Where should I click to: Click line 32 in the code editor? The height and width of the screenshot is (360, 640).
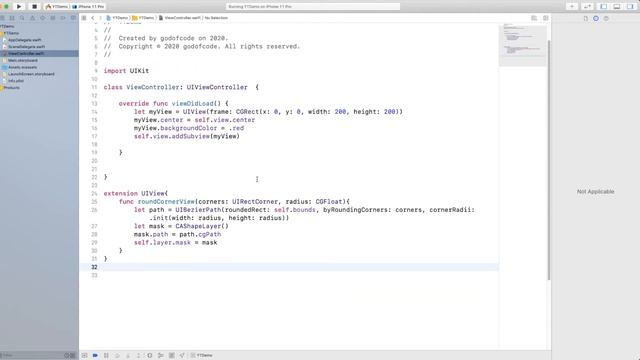click(289, 267)
